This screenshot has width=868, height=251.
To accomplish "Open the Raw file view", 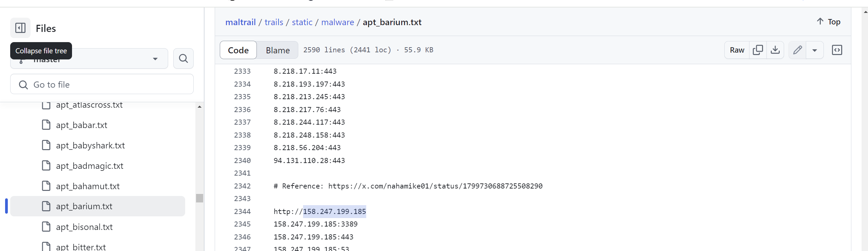I will (737, 50).
